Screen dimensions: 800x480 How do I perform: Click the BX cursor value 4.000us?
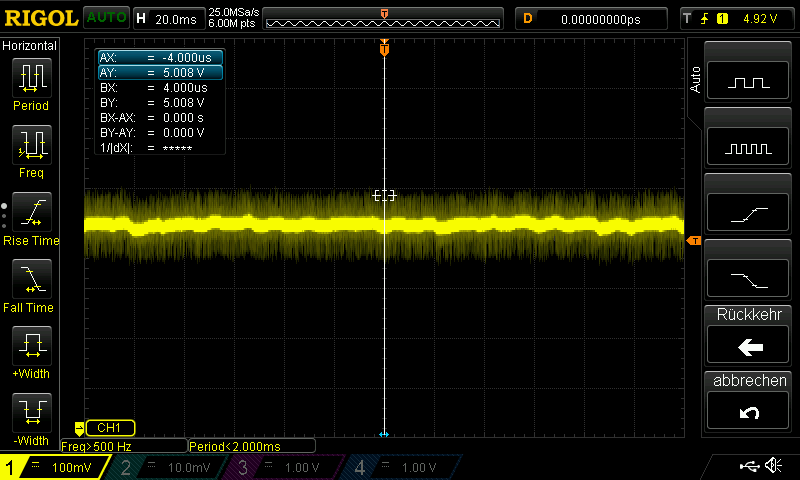pos(185,88)
